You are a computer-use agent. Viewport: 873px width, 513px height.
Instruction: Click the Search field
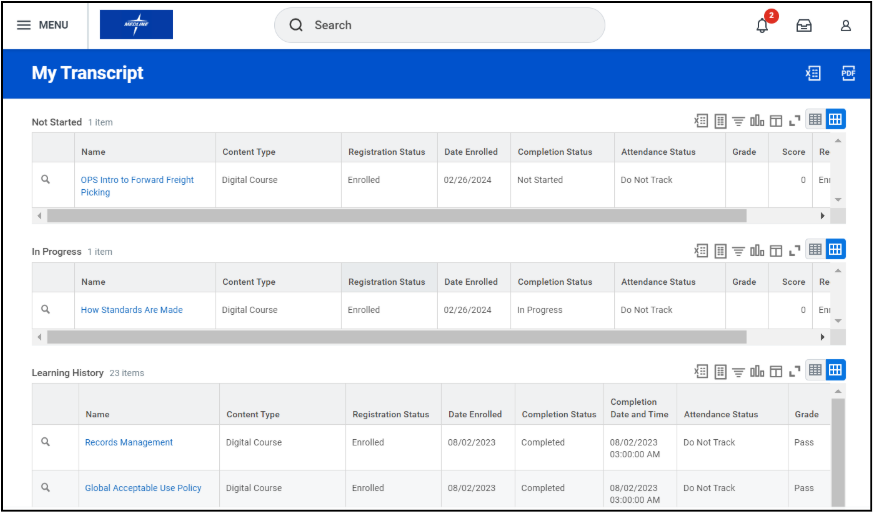440,25
